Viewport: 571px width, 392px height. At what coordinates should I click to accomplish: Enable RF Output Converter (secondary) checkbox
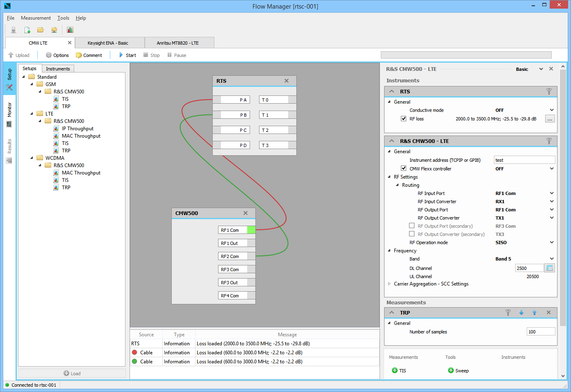pos(412,234)
